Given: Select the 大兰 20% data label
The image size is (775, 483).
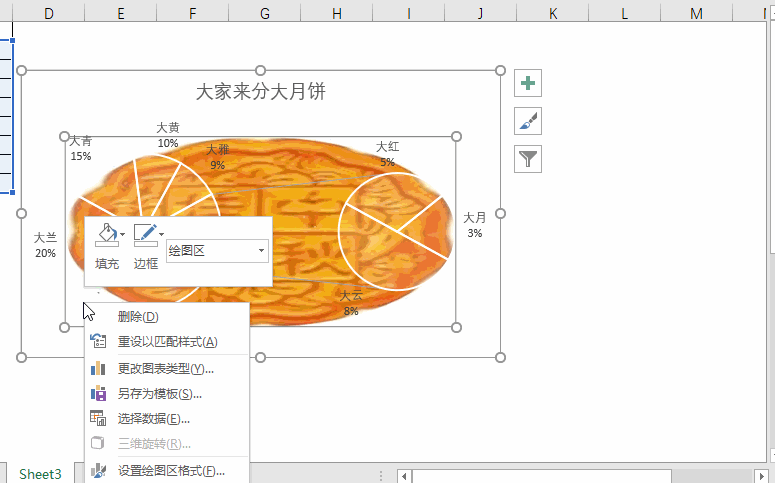Looking at the screenshot, I should [x=45, y=245].
